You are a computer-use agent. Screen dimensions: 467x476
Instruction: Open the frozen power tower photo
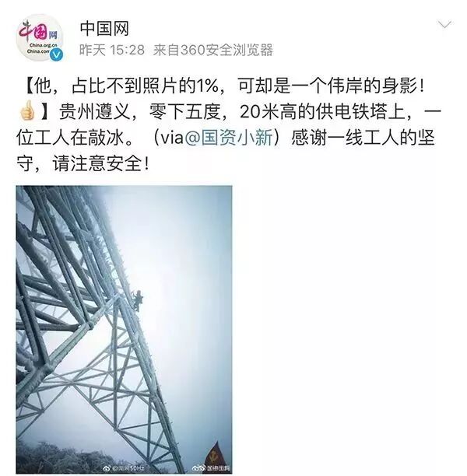(124, 329)
